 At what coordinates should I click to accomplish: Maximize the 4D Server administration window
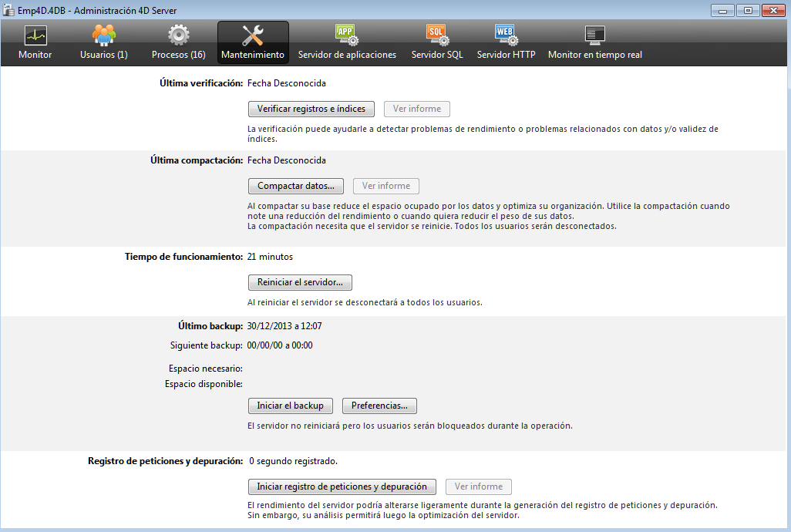(x=747, y=10)
